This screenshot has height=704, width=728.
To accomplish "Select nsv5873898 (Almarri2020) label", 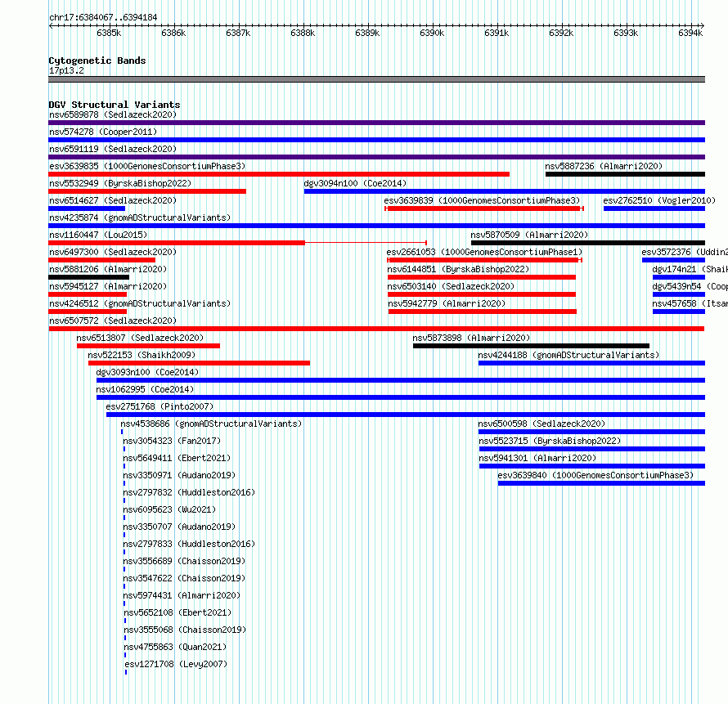I will tap(471, 338).
